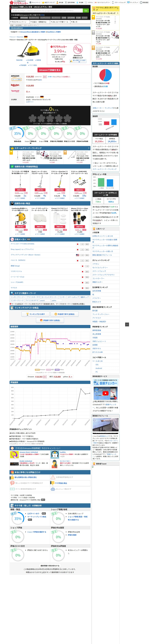
Task: Choose the ハンディファン popular search tag
Action: [45, 18]
